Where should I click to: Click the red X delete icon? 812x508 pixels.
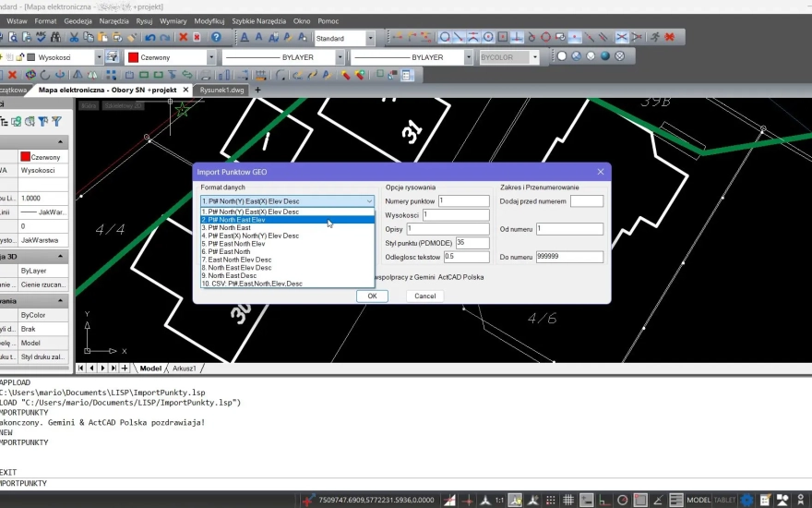click(184, 38)
